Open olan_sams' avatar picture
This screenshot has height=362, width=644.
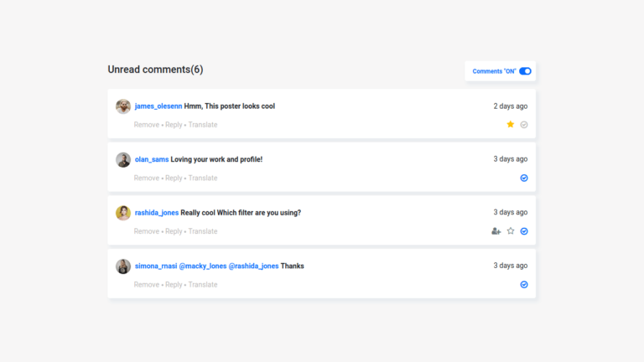point(122,160)
